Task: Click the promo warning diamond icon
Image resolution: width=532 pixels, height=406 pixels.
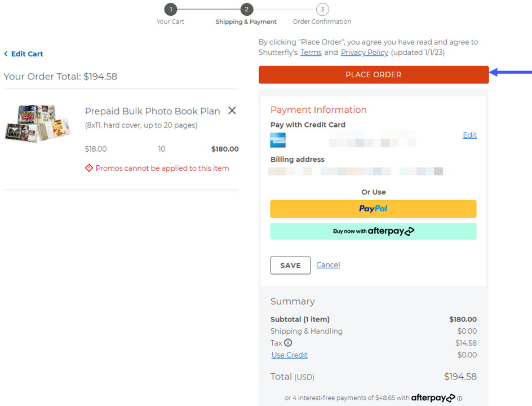Action: (89, 168)
